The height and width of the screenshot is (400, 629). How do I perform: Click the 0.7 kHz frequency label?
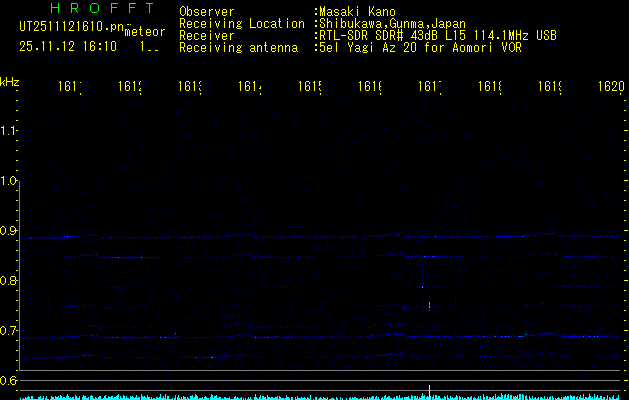point(10,331)
